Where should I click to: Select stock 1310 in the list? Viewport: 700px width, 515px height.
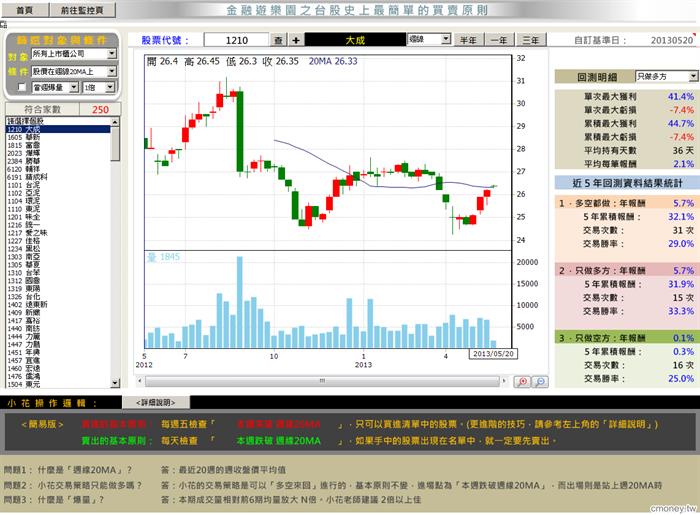click(x=58, y=273)
